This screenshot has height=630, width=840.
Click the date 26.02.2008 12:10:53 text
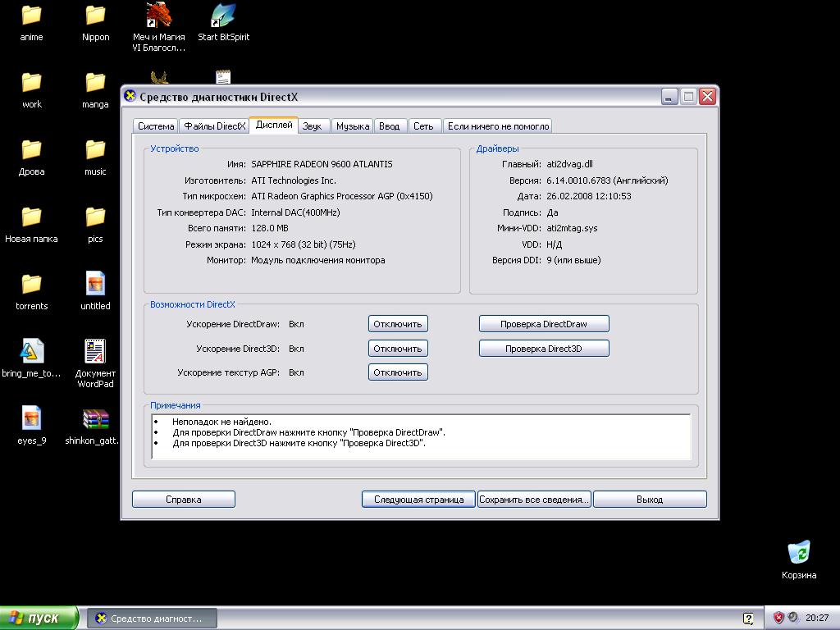click(x=589, y=196)
